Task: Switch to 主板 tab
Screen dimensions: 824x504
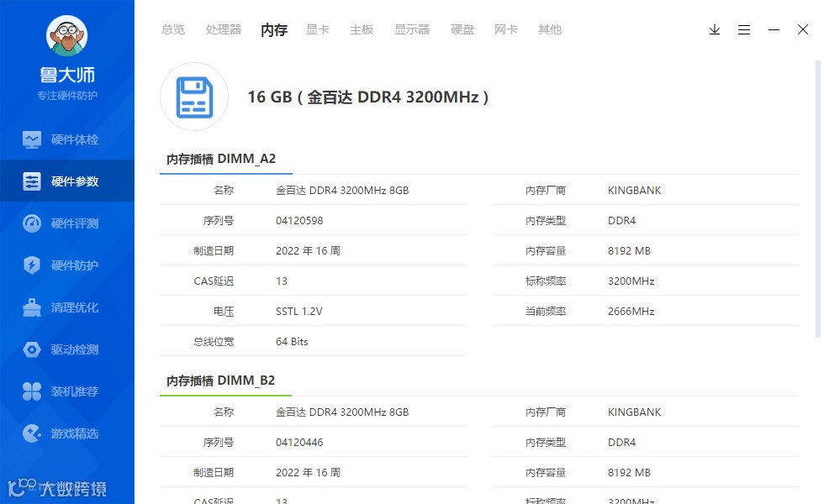Action: [x=361, y=30]
